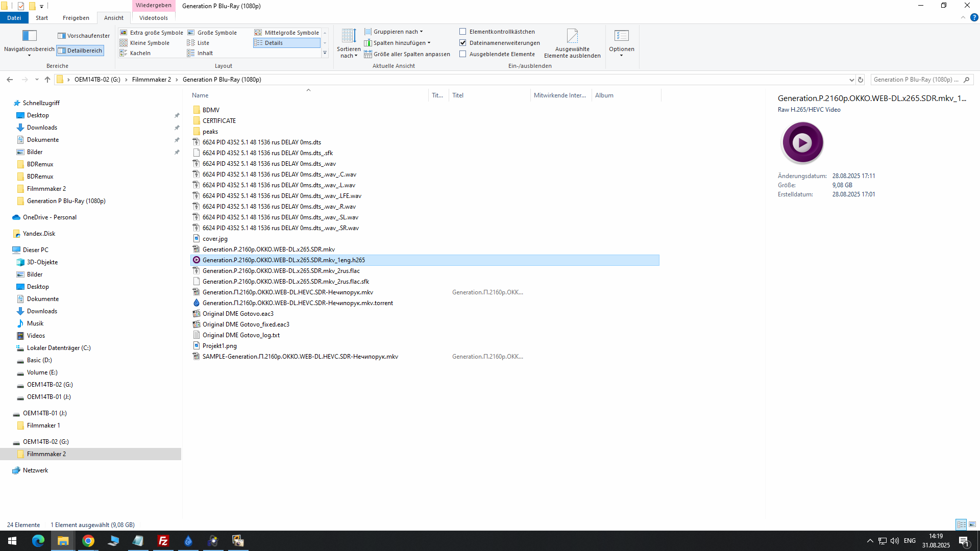Click the large thumbnail view icon in status bar
Viewport: 980px width, 551px height.
click(x=972, y=524)
